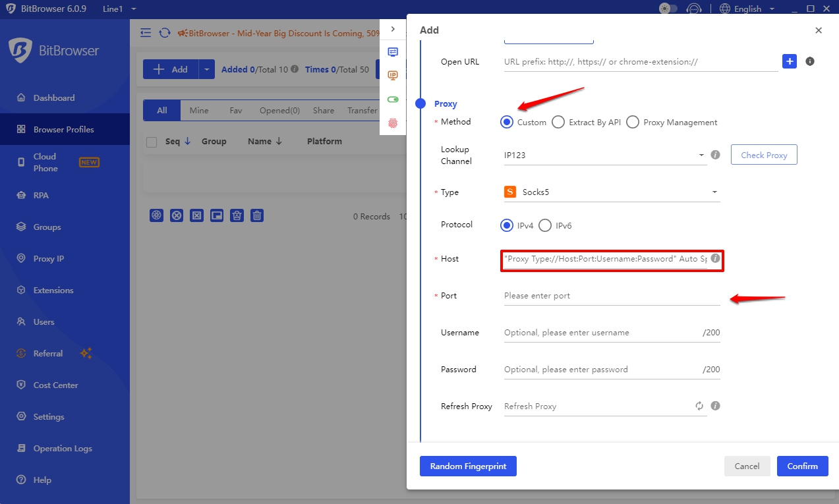Click the trash-with-star icon below table
The height and width of the screenshot is (504, 839).
(x=237, y=215)
